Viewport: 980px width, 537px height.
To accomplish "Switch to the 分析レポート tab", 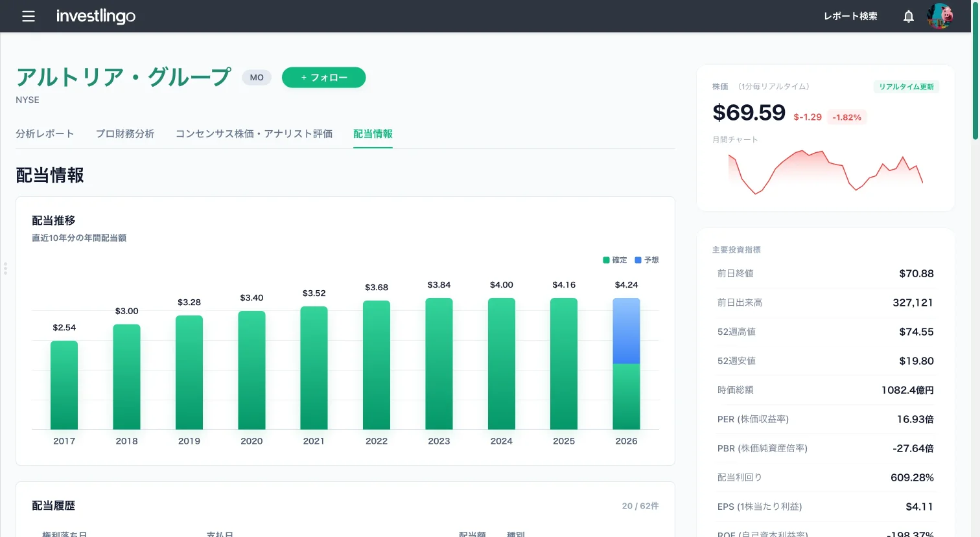I will [x=45, y=134].
